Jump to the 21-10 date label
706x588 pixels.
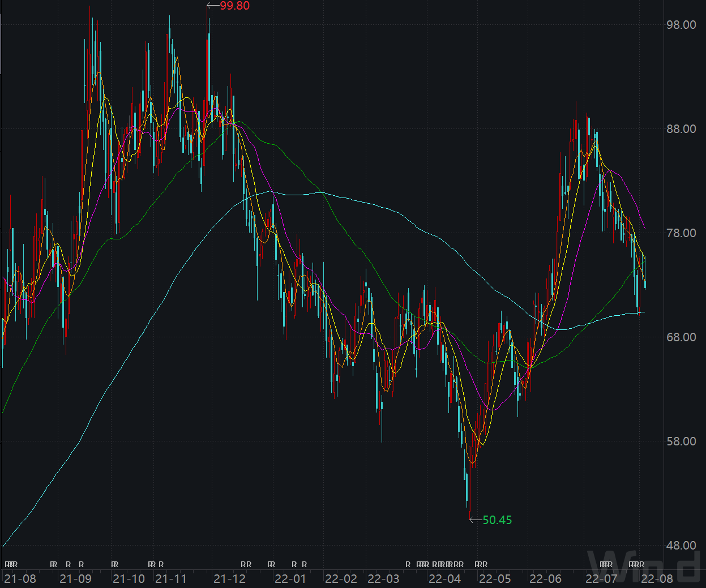coord(129,579)
